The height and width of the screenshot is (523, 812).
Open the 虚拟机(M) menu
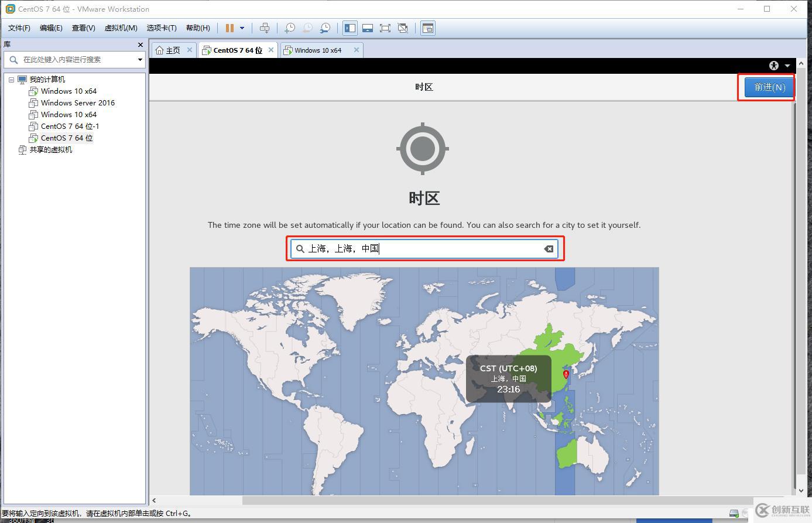[x=121, y=28]
